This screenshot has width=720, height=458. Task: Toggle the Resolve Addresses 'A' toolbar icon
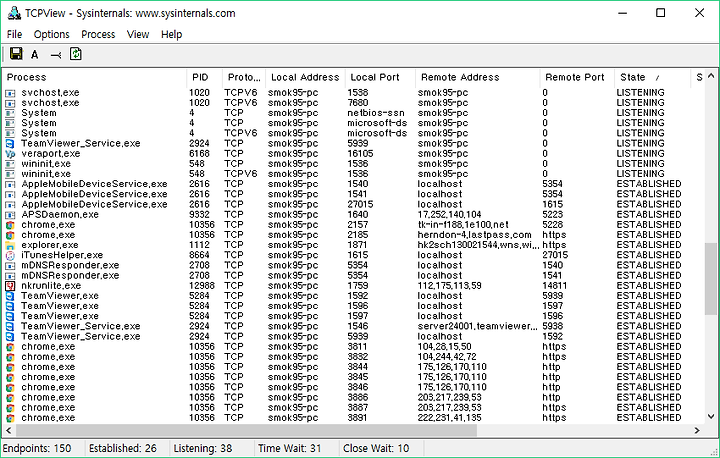(x=34, y=55)
